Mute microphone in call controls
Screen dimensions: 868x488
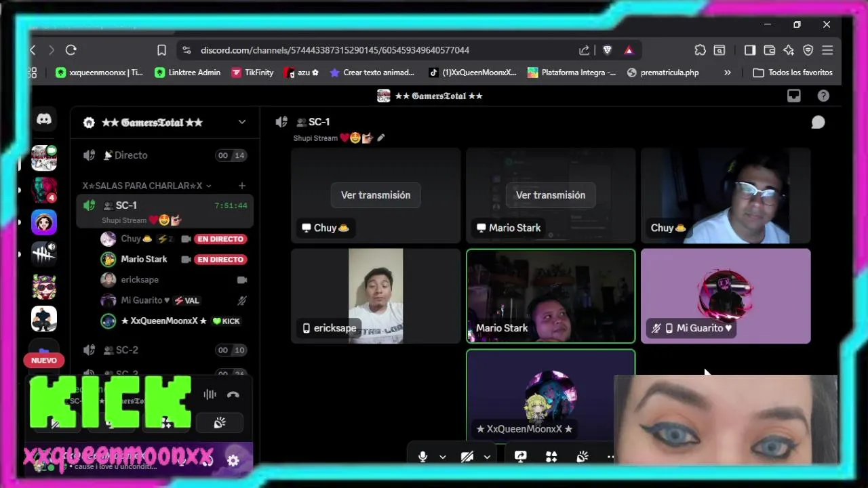422,457
